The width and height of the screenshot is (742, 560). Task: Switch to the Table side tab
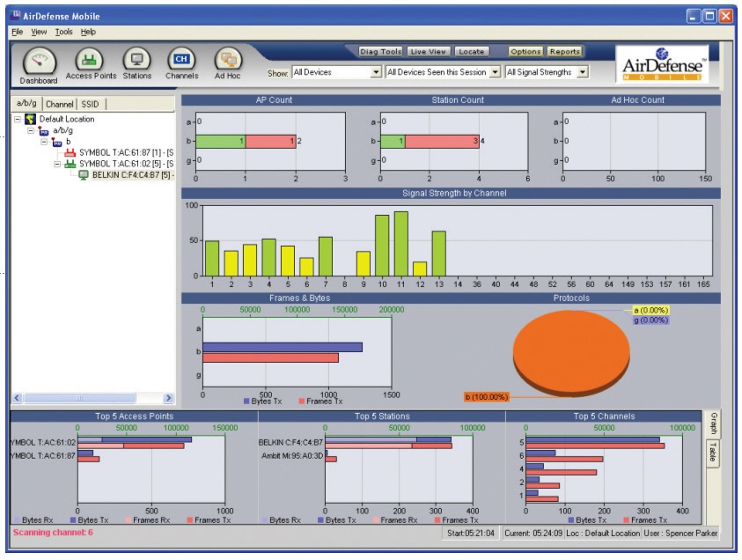pyautogui.click(x=713, y=453)
